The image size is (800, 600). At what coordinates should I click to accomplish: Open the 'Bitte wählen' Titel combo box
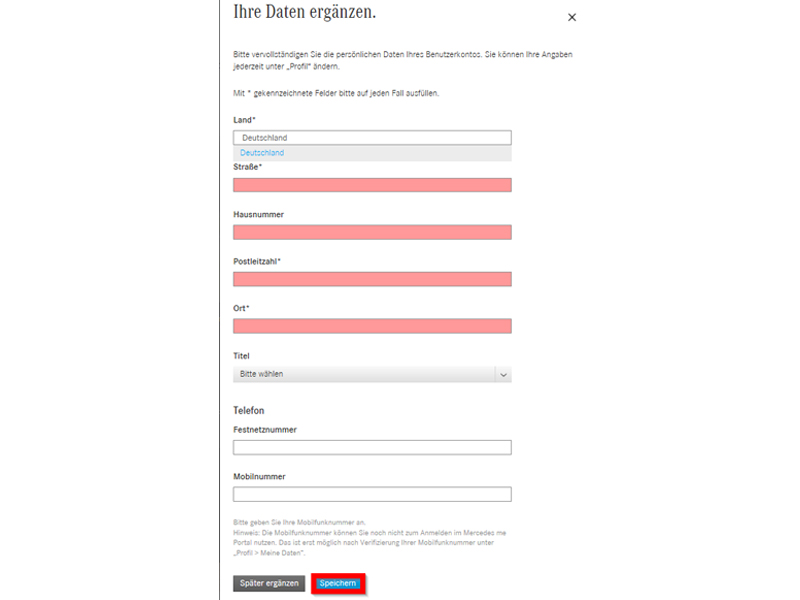372,374
